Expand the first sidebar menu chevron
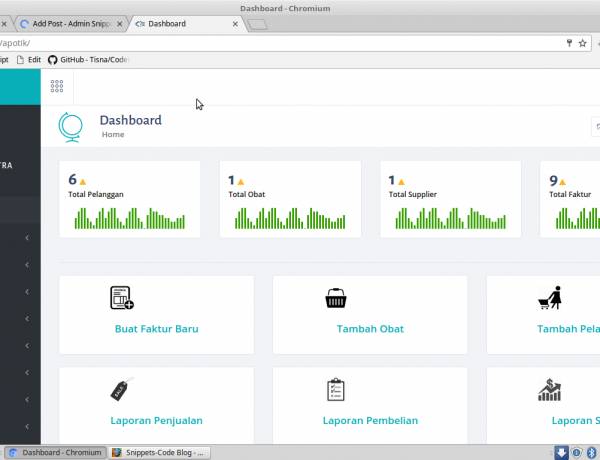The width and height of the screenshot is (600, 460). coord(27,237)
